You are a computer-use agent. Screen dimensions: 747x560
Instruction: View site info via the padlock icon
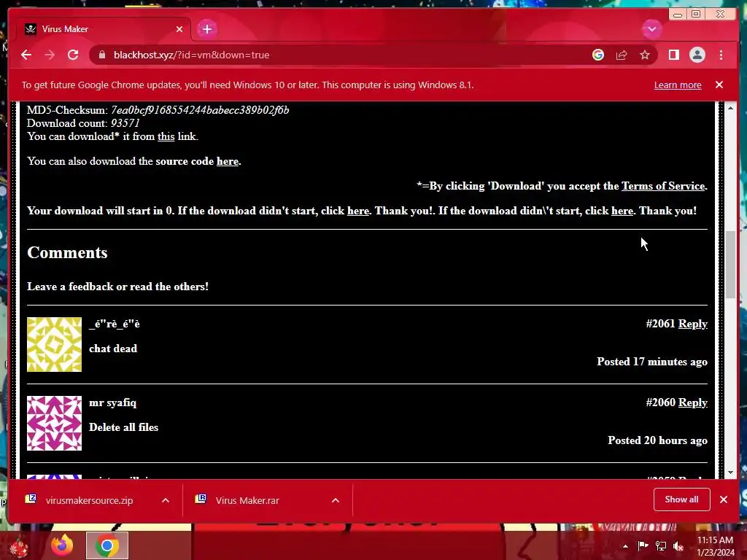[101, 55]
